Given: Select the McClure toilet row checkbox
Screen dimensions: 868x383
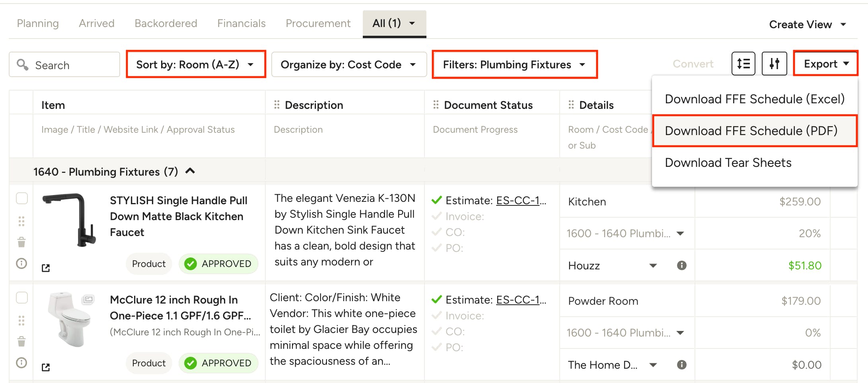Looking at the screenshot, I should point(22,298).
